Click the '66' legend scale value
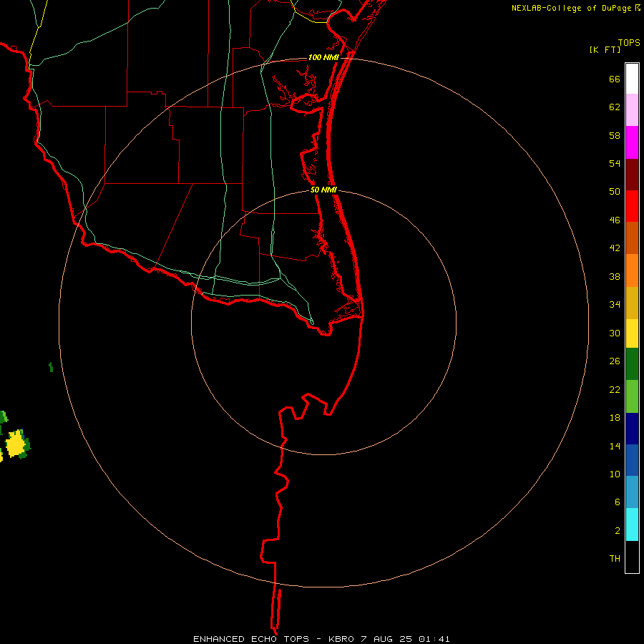The image size is (644, 644). [x=615, y=79]
